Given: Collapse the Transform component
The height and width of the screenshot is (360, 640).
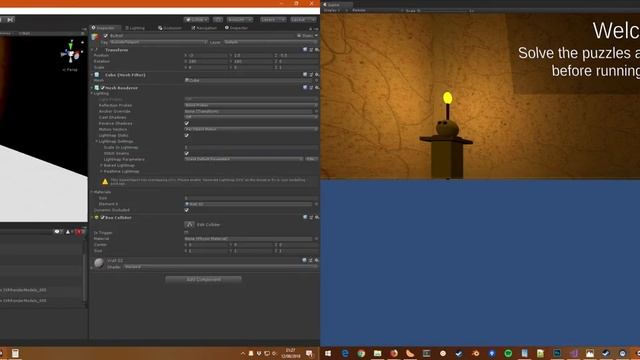Looking at the screenshot, I should tap(92, 50).
